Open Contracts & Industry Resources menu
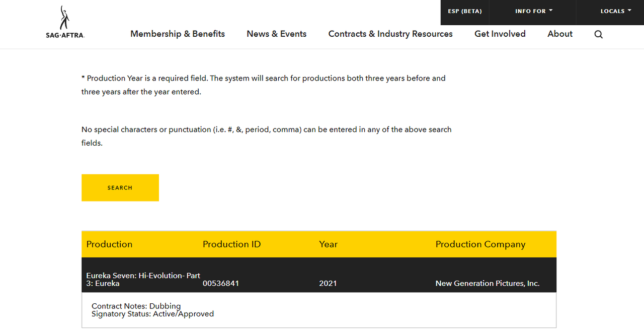Viewport: 644px width, 329px height. (x=390, y=34)
